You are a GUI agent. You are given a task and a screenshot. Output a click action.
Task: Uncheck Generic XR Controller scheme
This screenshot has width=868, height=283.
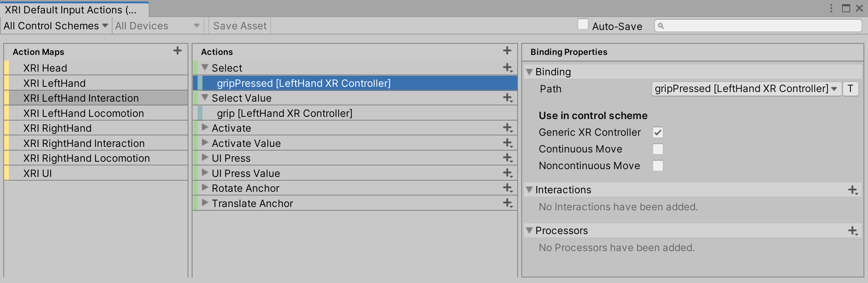pos(658,132)
